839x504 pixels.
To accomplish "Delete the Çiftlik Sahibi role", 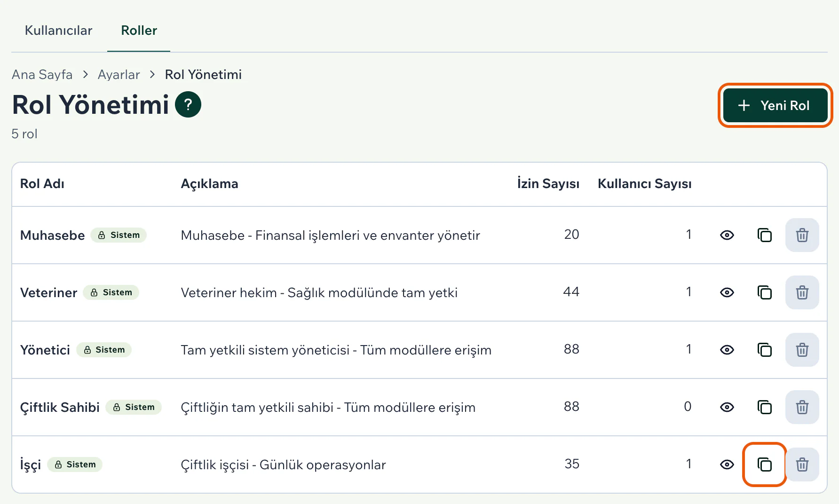I will coord(802,407).
